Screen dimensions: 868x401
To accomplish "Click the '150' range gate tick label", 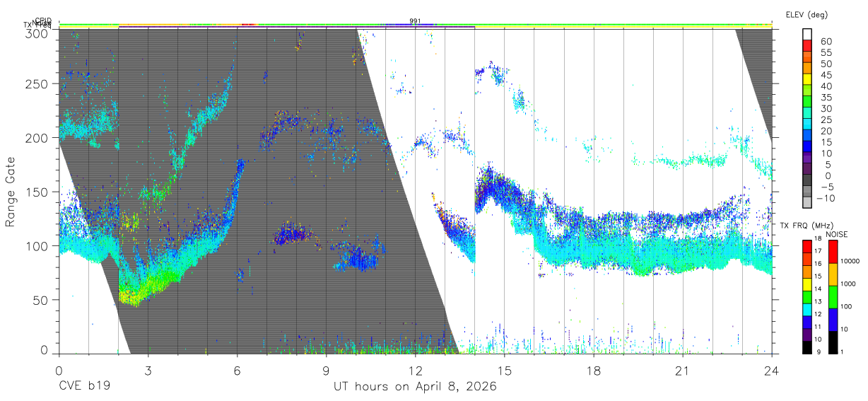I will point(37,192).
